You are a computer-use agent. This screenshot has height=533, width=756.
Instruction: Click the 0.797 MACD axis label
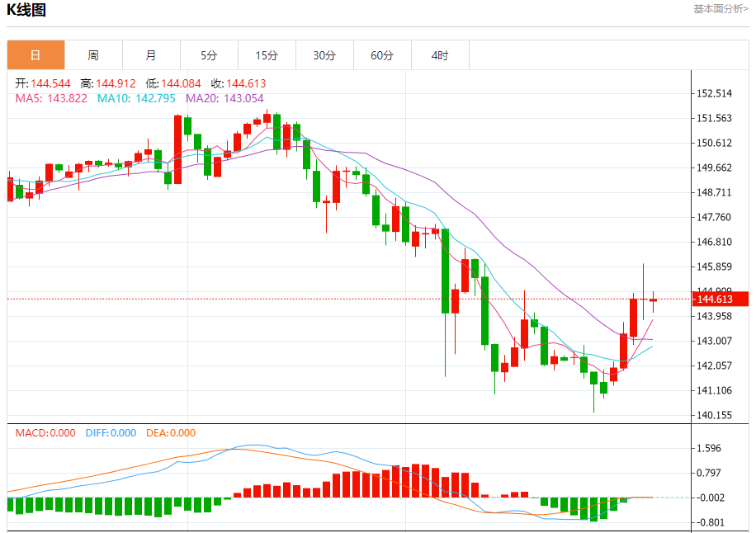coord(709,473)
